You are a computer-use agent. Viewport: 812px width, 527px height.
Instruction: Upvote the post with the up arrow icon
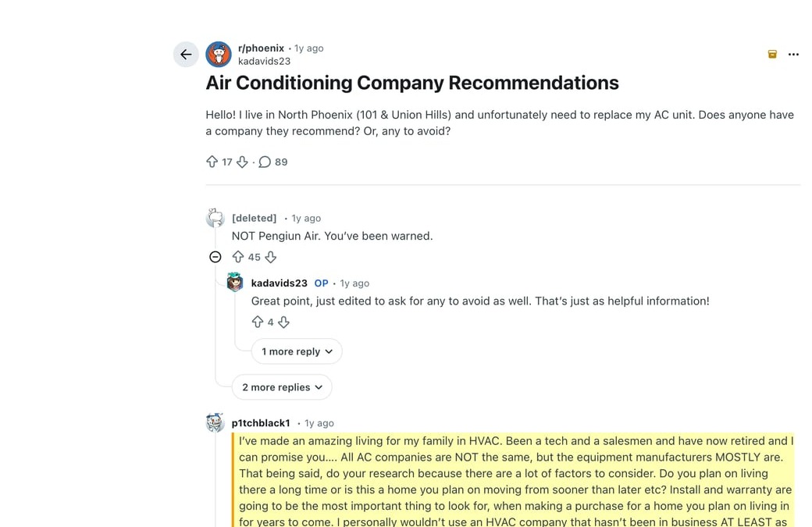[212, 162]
